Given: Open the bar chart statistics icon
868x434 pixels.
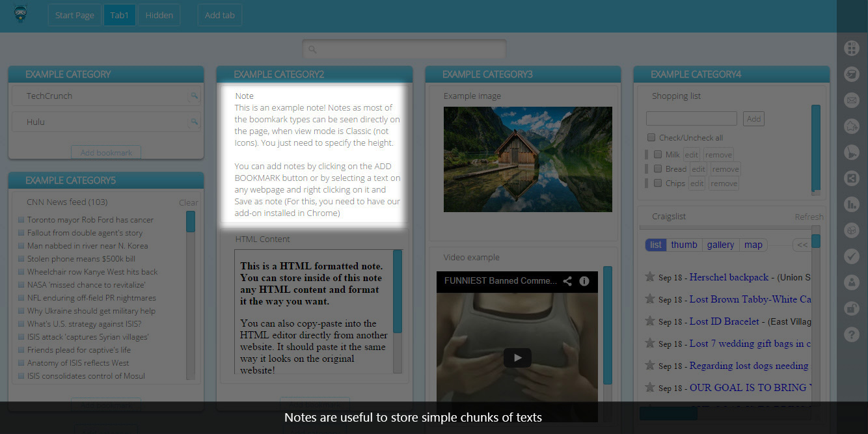Looking at the screenshot, I should 851,204.
